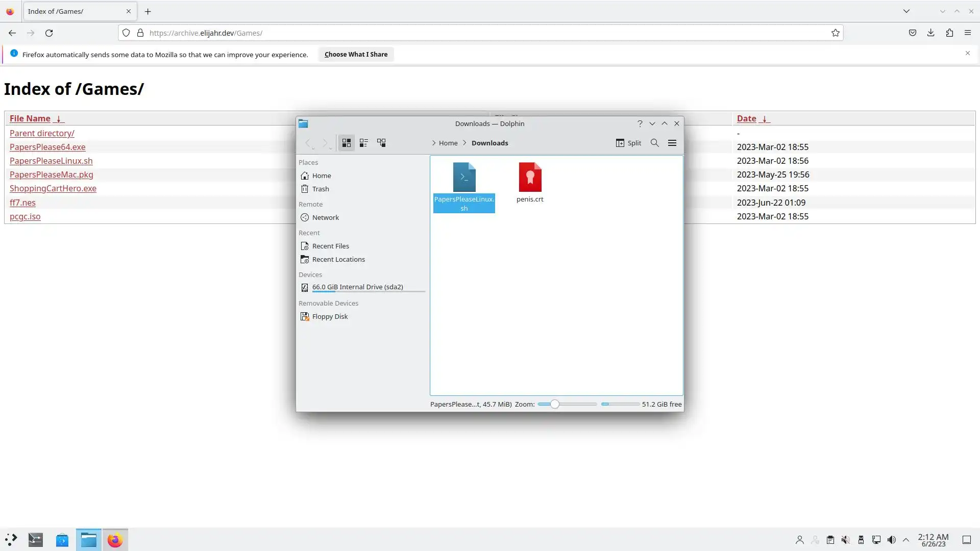Click Dolphin's search magnifier icon

click(655, 143)
